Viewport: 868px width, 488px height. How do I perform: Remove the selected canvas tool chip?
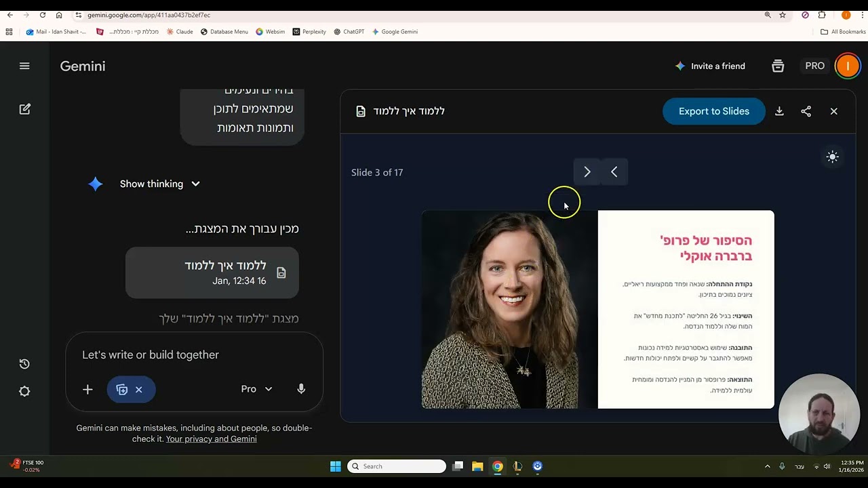click(x=138, y=390)
